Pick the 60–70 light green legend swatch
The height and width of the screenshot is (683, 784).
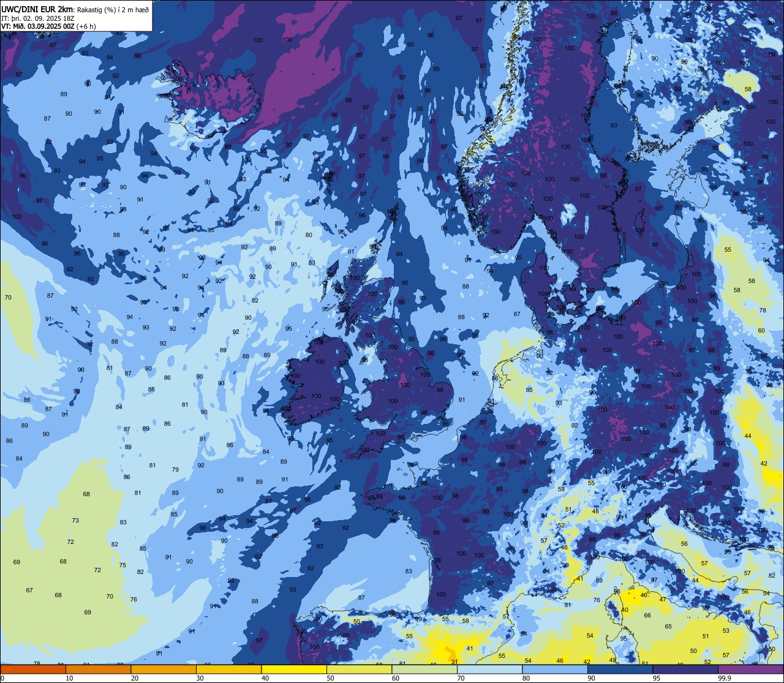click(424, 669)
